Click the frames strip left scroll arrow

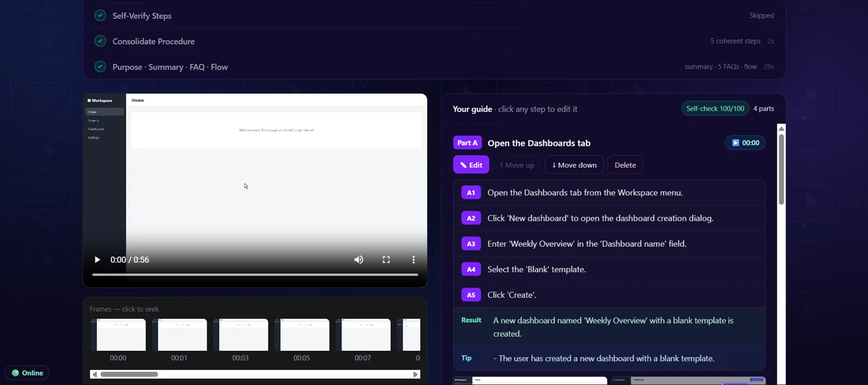[94, 374]
